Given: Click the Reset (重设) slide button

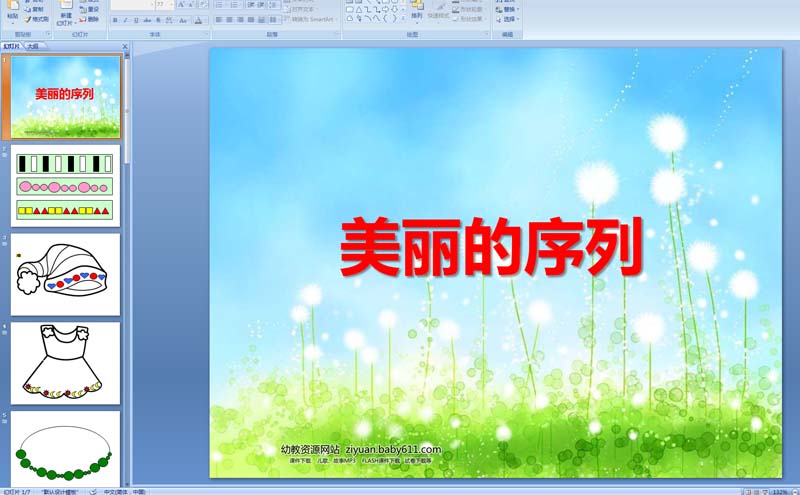Looking at the screenshot, I should [x=89, y=9].
